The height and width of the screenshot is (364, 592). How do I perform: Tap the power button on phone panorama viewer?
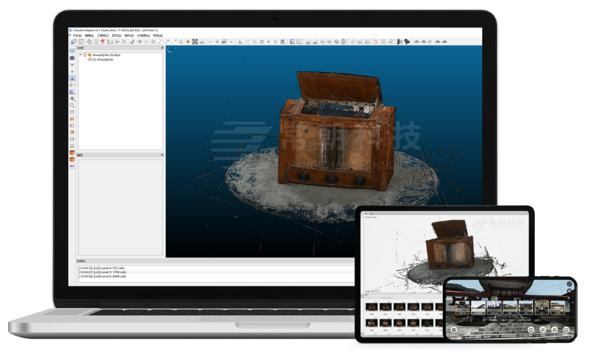(531, 330)
